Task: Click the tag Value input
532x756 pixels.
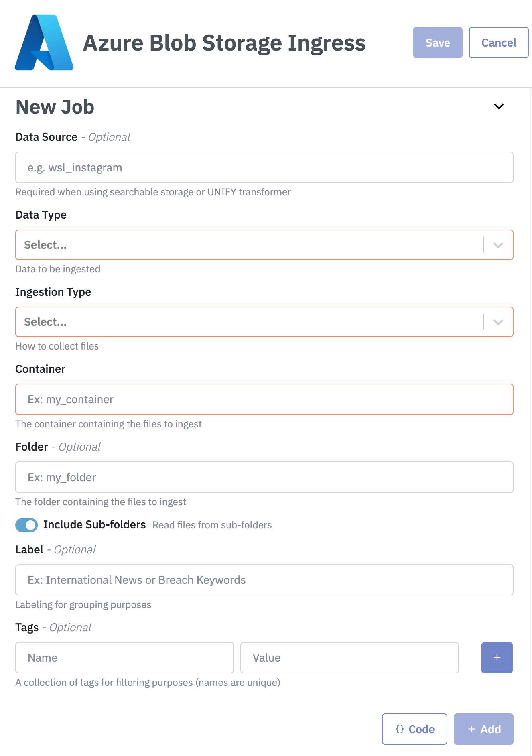Action: pyautogui.click(x=349, y=658)
